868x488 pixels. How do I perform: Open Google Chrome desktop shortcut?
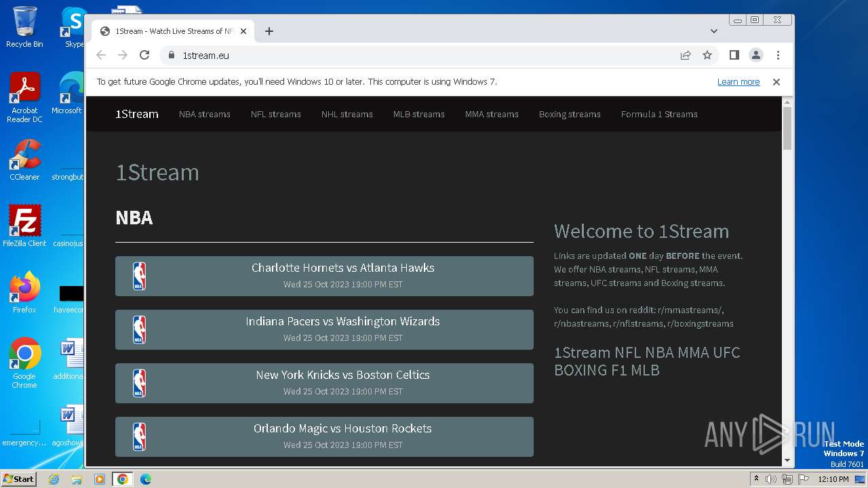(24, 363)
